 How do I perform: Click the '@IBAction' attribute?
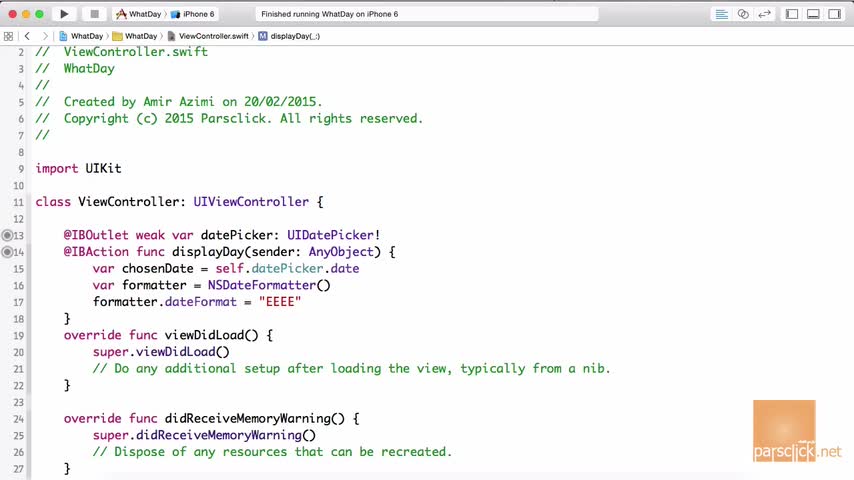[x=96, y=252]
